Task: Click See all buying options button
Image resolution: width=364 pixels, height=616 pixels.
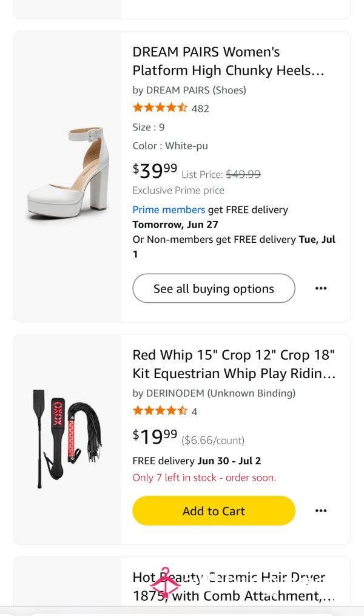Action: (214, 288)
